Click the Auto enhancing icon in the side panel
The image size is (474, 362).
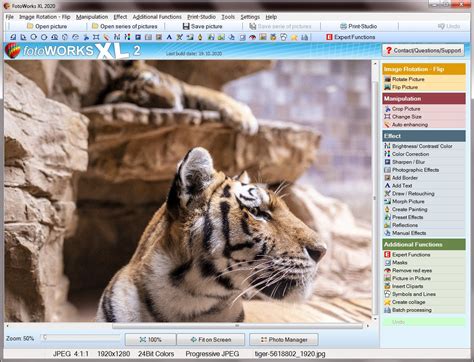click(387, 125)
